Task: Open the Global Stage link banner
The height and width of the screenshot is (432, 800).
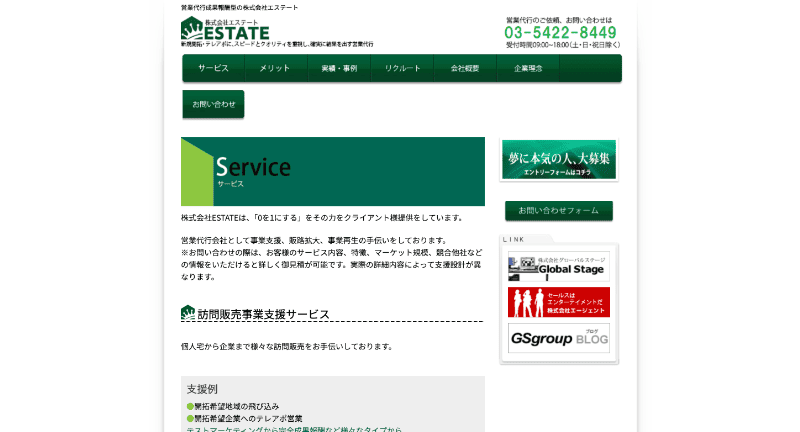Action: (559, 266)
